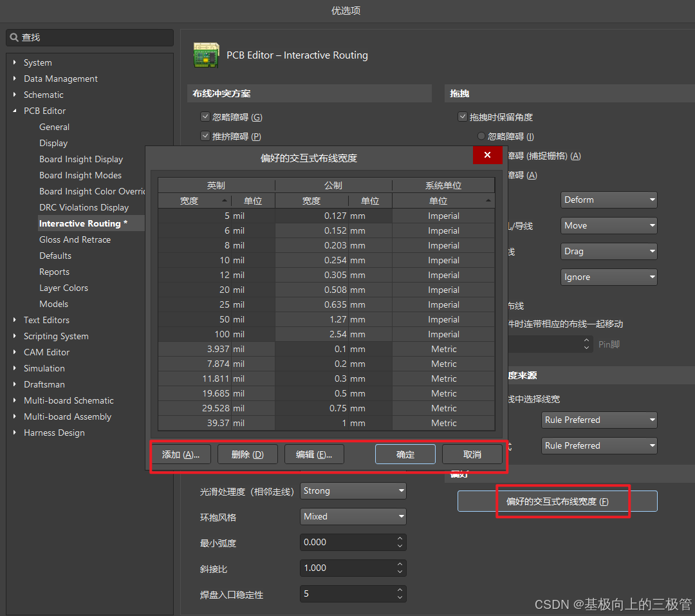695x616 pixels.
Task: Expand the Data Management node
Action: coord(15,79)
